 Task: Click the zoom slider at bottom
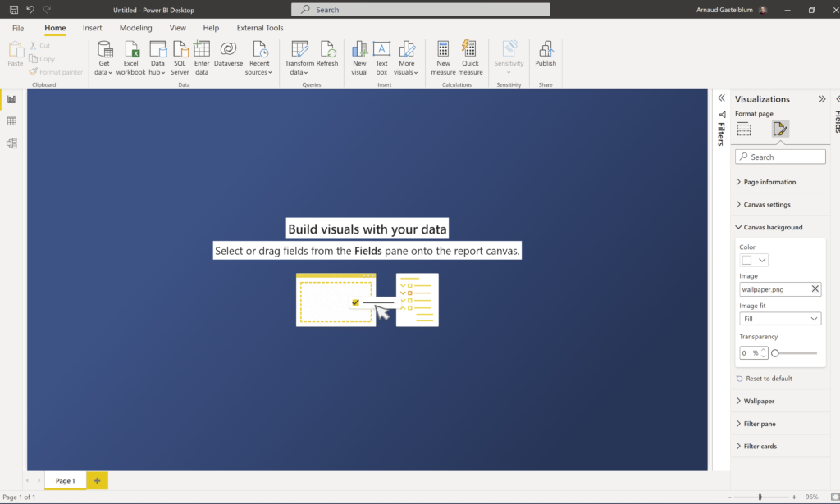coord(760,497)
